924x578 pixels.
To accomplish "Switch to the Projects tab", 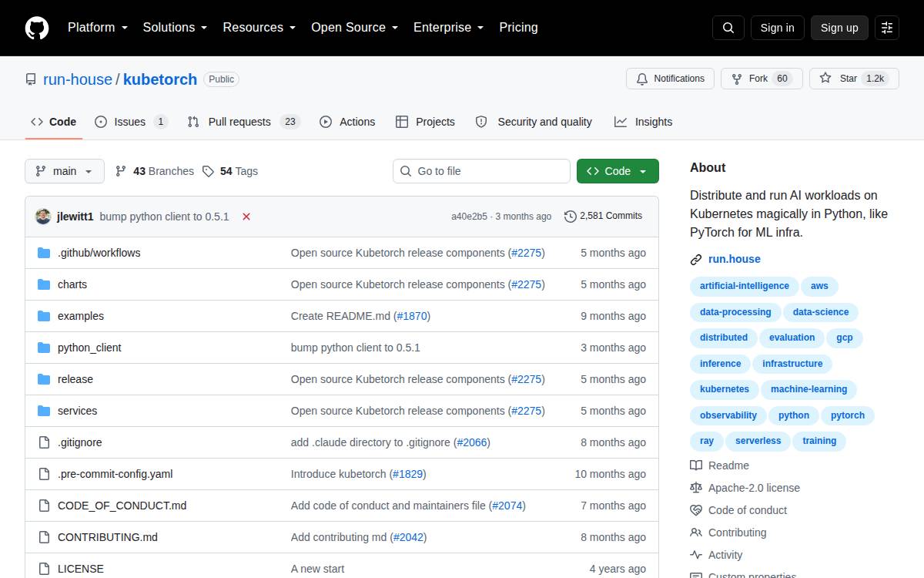I will (425, 122).
